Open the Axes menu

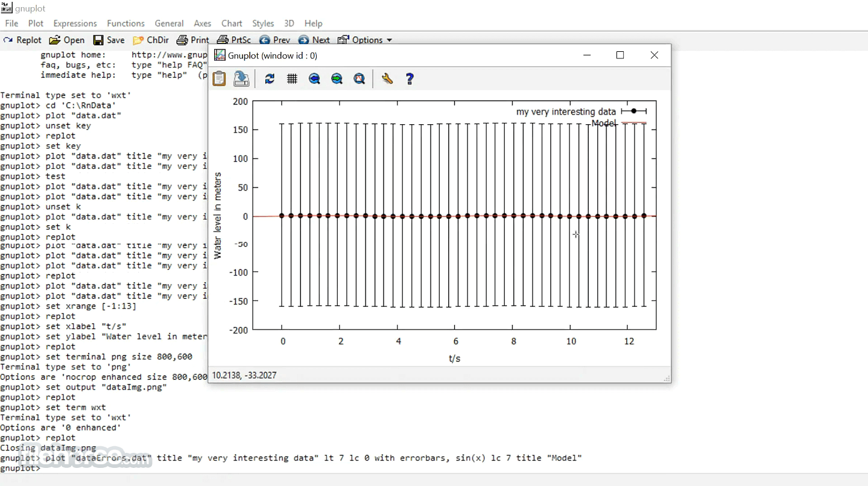[202, 24]
